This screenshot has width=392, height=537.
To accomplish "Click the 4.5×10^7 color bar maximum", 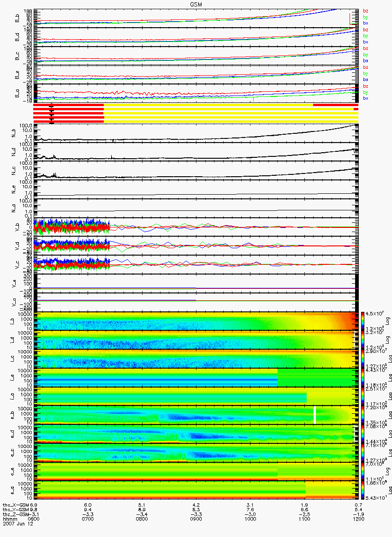I will pyautogui.click(x=374, y=314).
